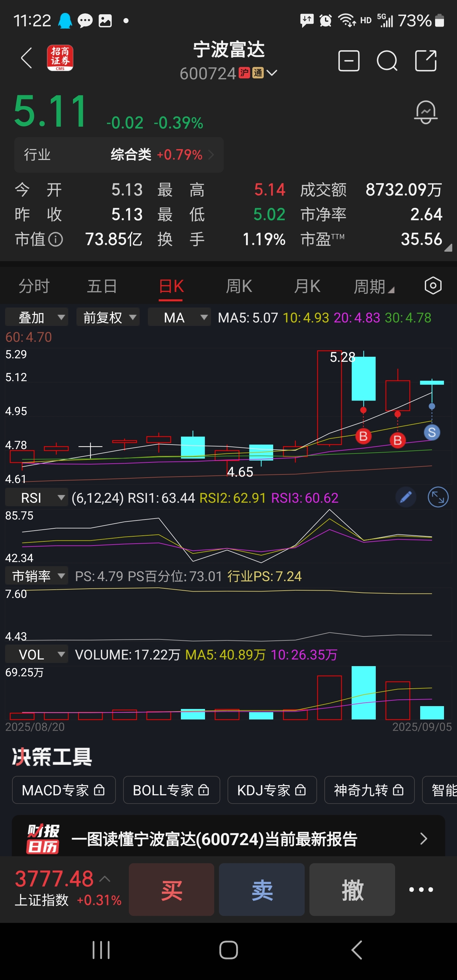Open BOLL专家 tool
Image resolution: width=457 pixels, height=980 pixels.
click(172, 790)
